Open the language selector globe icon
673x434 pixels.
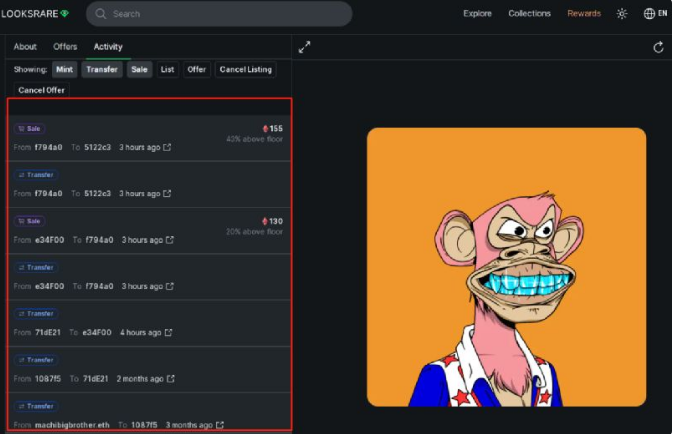point(649,14)
